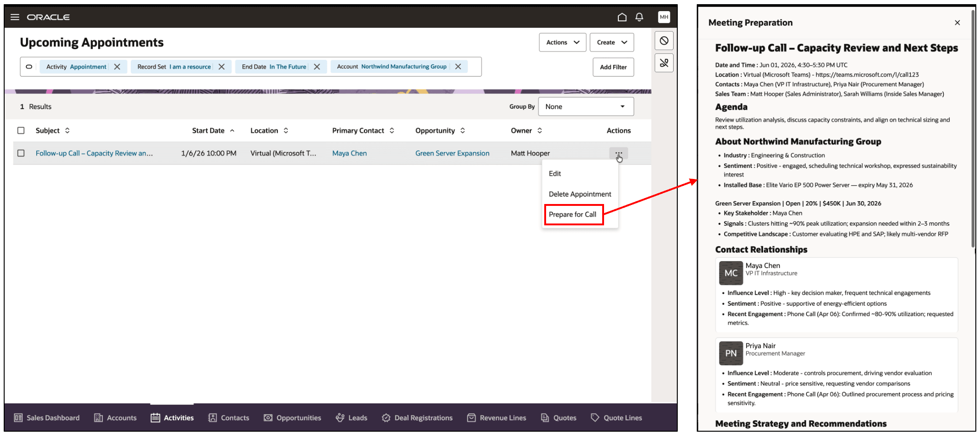
Task: Open the Actions dropdown button
Action: [562, 42]
